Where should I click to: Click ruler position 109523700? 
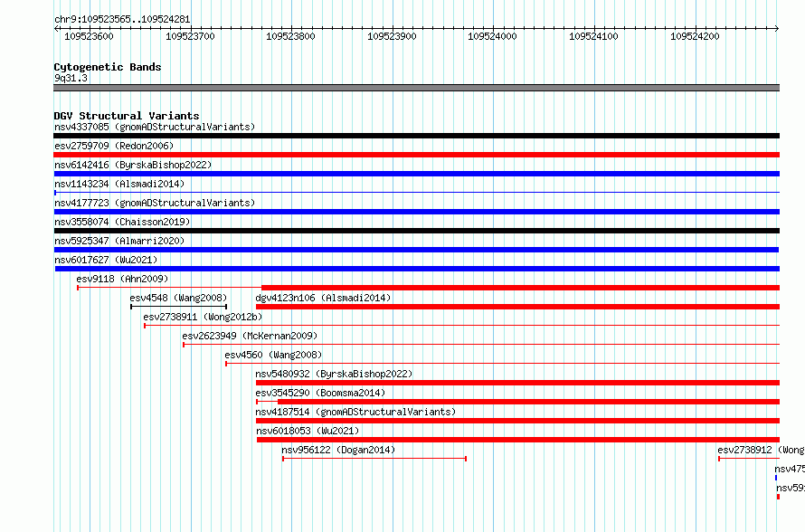[x=190, y=36]
